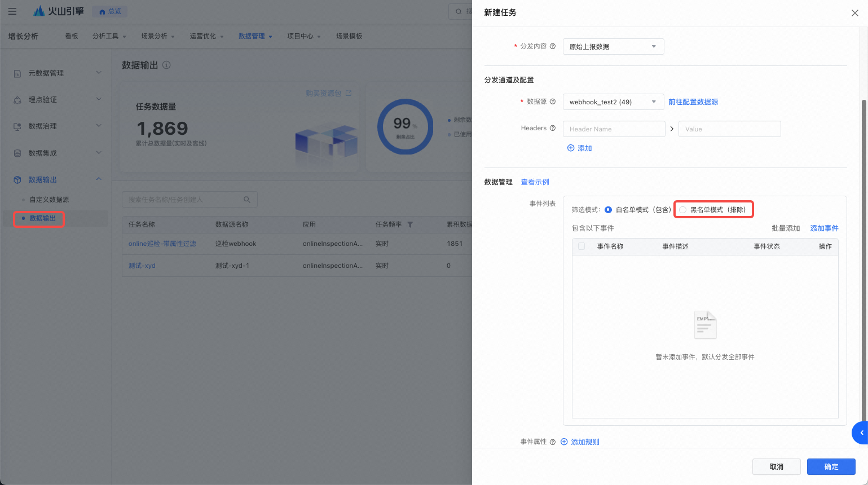Click the 火山引擎 logo

point(59,11)
